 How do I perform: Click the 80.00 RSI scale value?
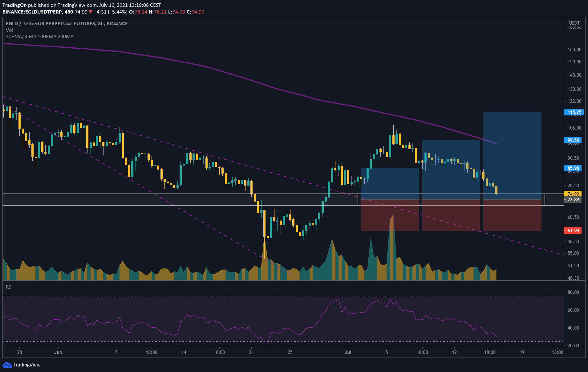573,292
